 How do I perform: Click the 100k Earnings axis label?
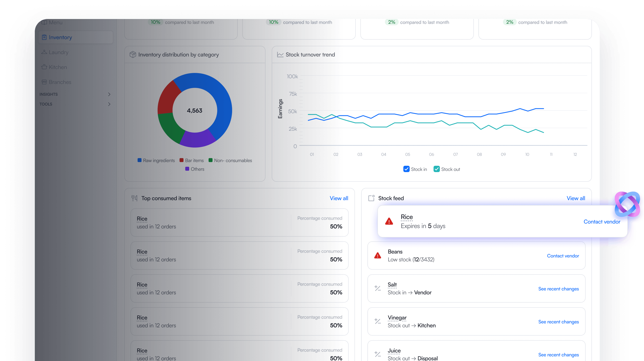click(292, 76)
